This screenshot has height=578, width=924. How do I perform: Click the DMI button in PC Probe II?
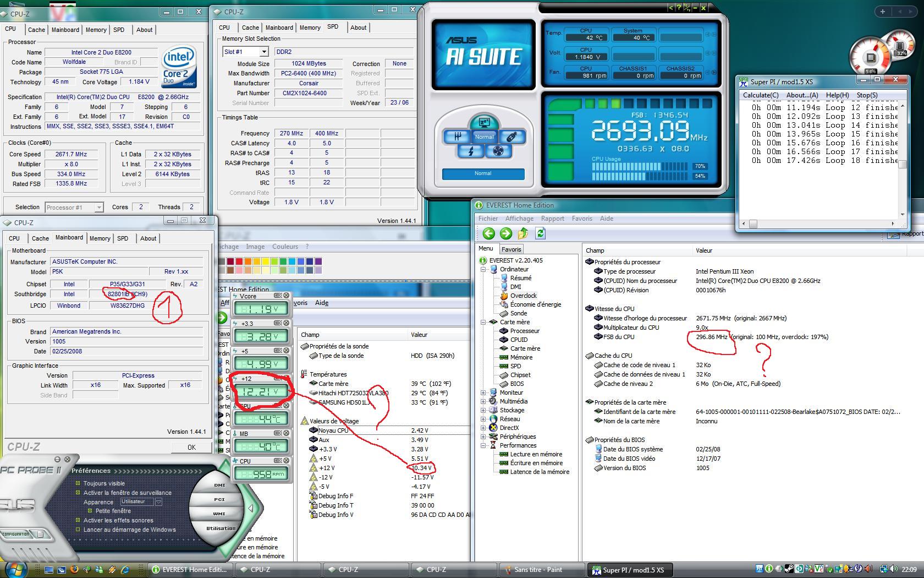tap(219, 485)
